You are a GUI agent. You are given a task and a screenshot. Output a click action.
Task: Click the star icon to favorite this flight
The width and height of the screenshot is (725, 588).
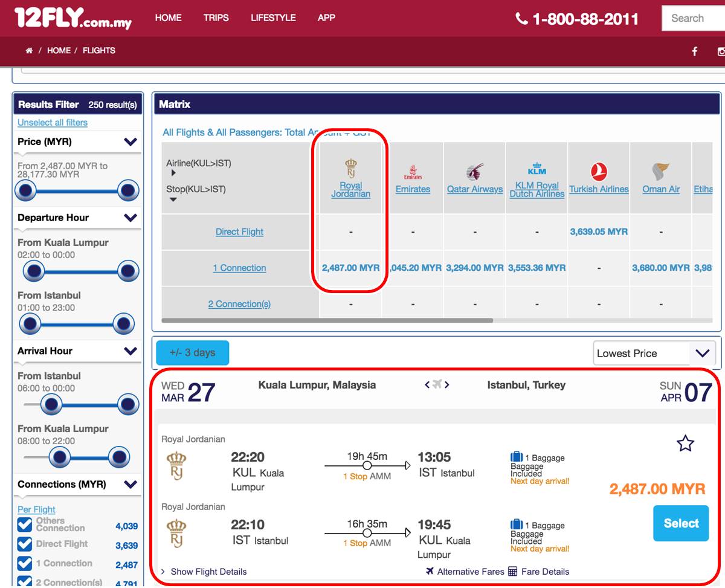point(685,444)
